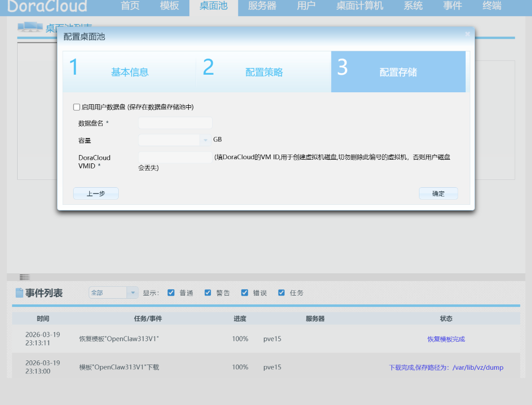Click the event list document icon
The width and height of the screenshot is (532, 405).
click(x=19, y=292)
